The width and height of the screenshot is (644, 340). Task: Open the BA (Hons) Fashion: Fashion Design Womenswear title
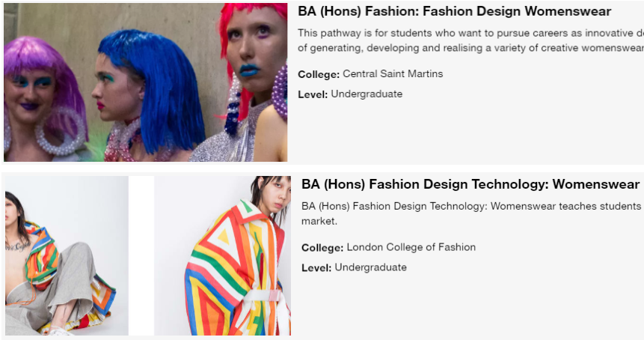(x=454, y=11)
